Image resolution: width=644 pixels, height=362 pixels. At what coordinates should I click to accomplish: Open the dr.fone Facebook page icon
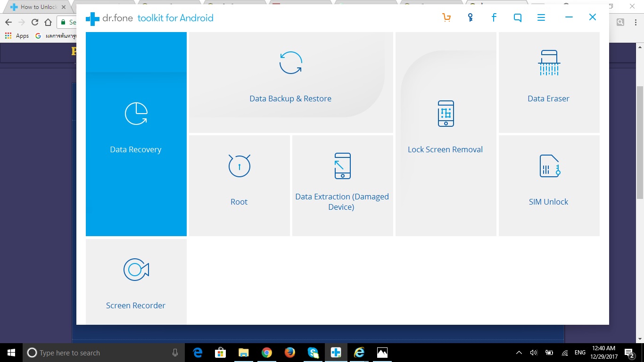[494, 18]
